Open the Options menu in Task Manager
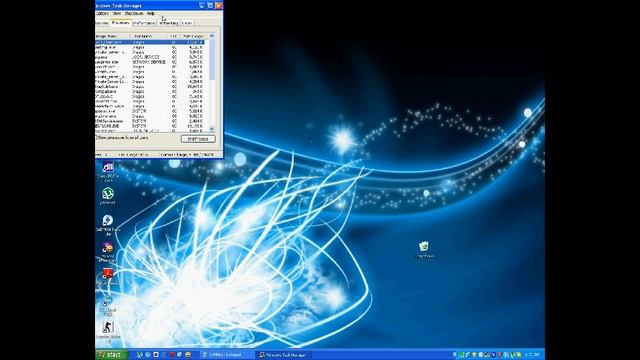The height and width of the screenshot is (360, 640). click(102, 13)
